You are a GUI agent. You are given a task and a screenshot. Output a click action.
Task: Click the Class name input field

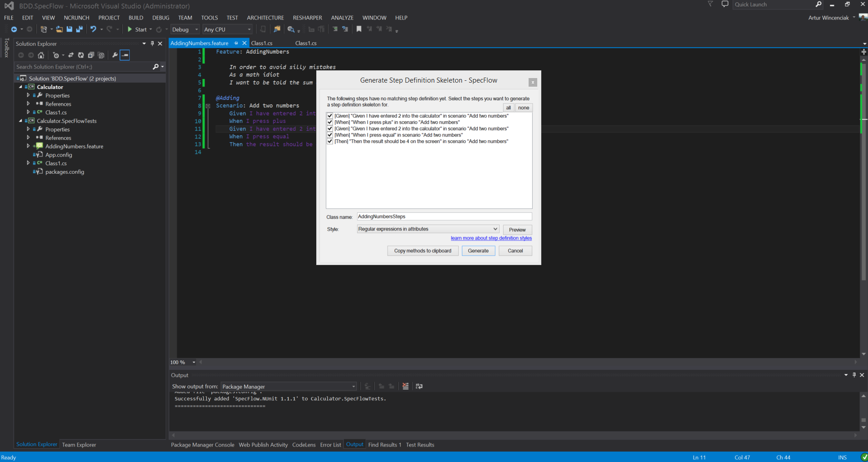(444, 217)
